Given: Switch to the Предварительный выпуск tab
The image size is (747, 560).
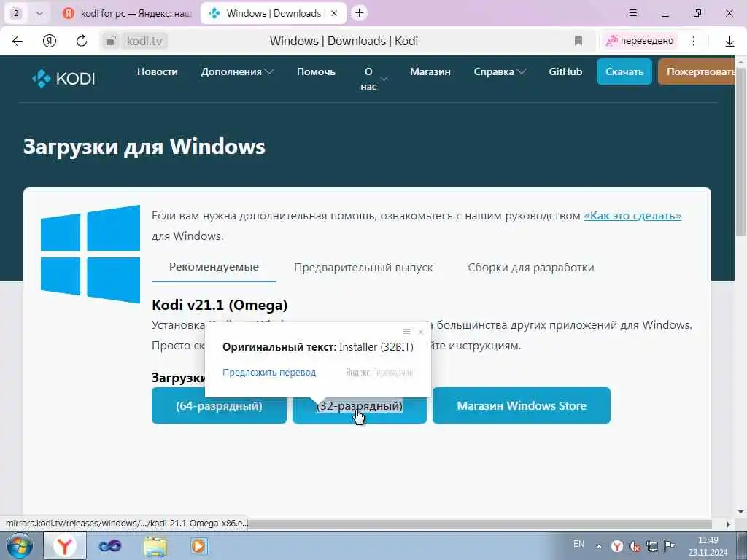Looking at the screenshot, I should pyautogui.click(x=363, y=268).
